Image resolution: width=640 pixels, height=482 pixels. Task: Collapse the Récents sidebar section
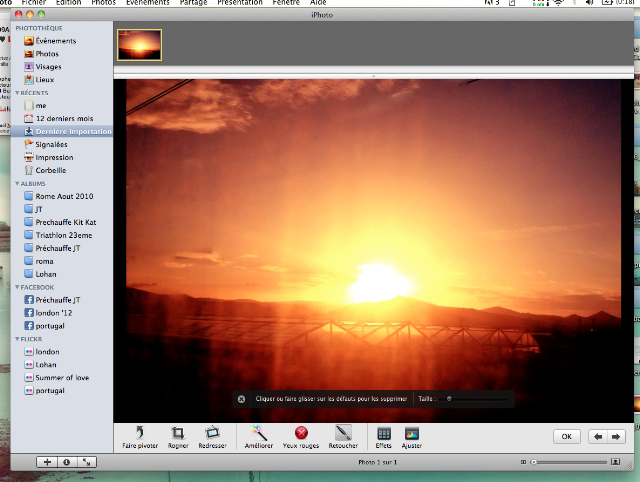(17, 93)
